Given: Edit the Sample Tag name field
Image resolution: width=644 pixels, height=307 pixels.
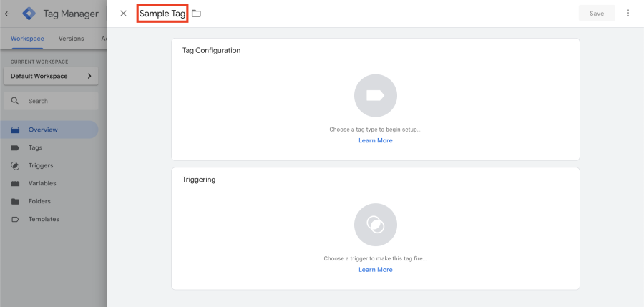Looking at the screenshot, I should [x=162, y=14].
